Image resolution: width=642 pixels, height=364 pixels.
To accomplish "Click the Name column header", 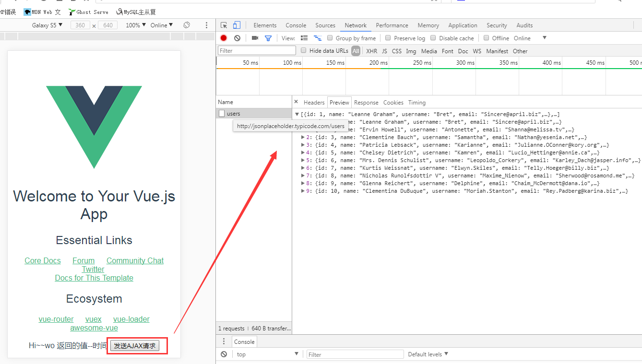I will tap(254, 102).
